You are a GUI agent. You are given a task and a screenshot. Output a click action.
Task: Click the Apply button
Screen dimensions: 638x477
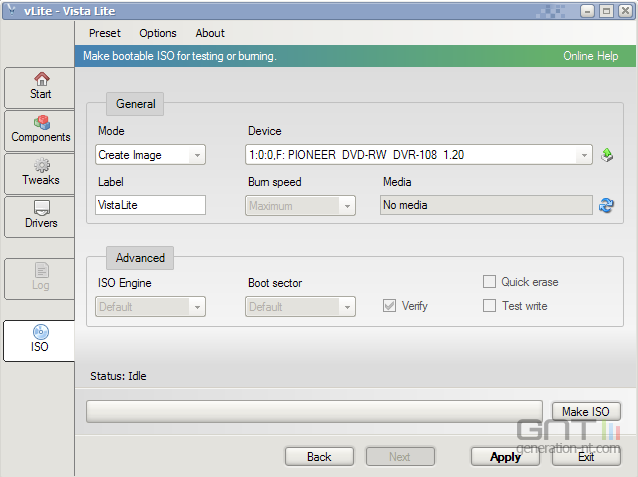point(505,457)
